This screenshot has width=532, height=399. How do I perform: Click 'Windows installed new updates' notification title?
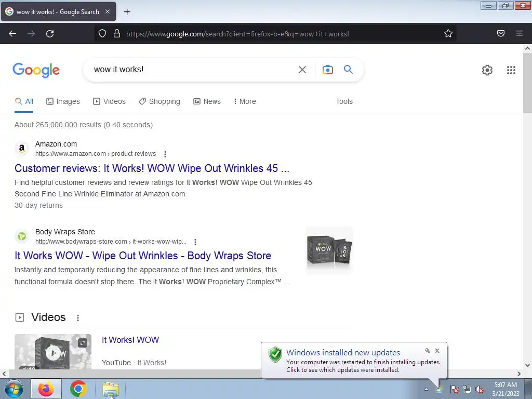[x=343, y=353]
